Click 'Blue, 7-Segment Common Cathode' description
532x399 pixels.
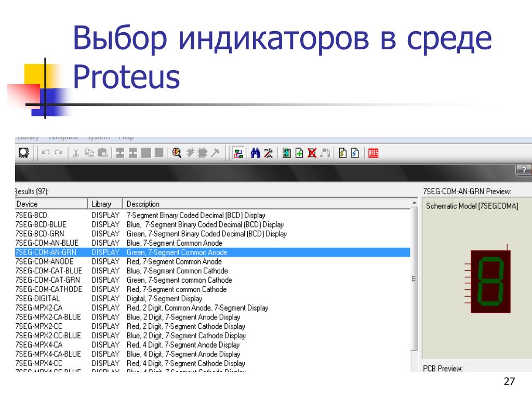pos(177,271)
